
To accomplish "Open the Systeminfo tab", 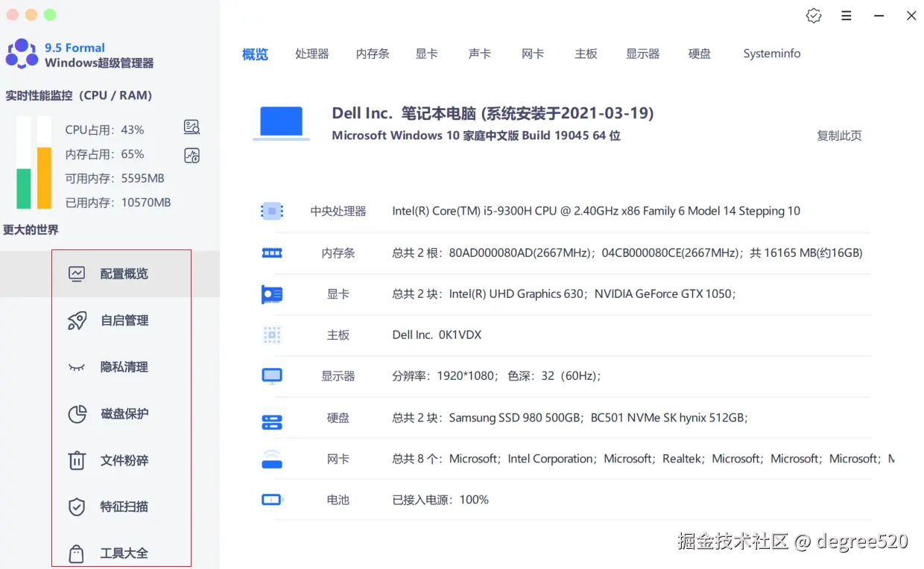I will (772, 54).
